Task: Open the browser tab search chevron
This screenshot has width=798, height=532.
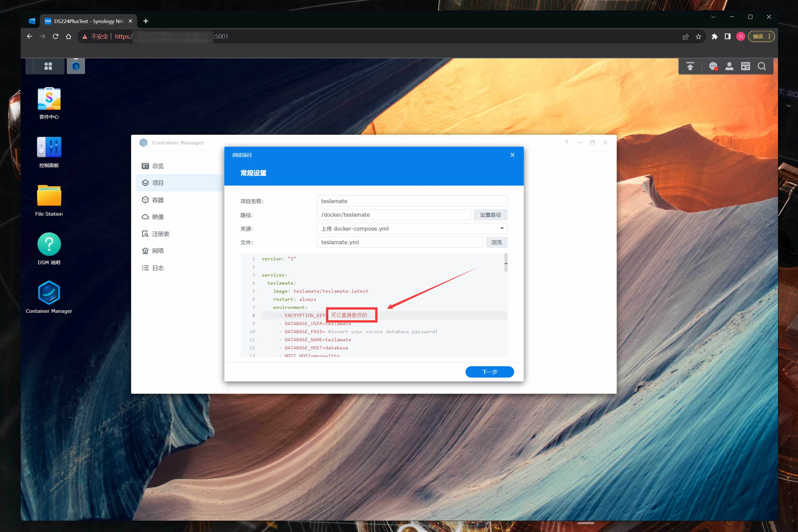Action: pyautogui.click(x=713, y=17)
